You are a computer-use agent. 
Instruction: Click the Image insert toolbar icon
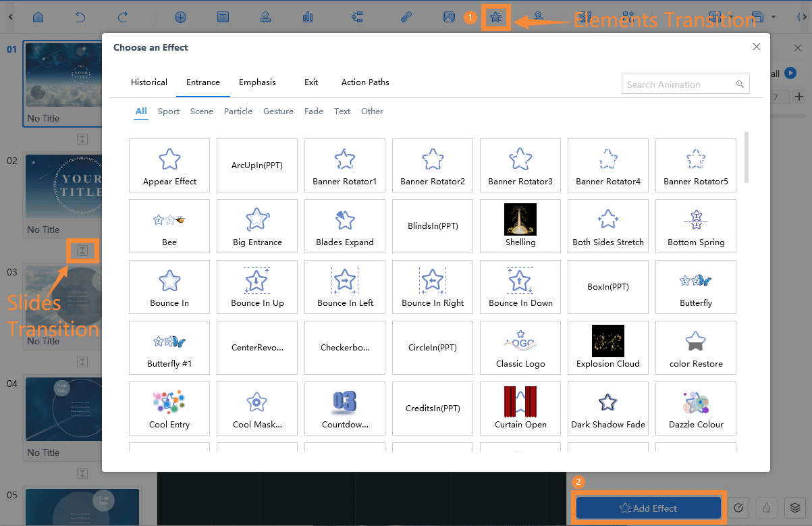448,17
